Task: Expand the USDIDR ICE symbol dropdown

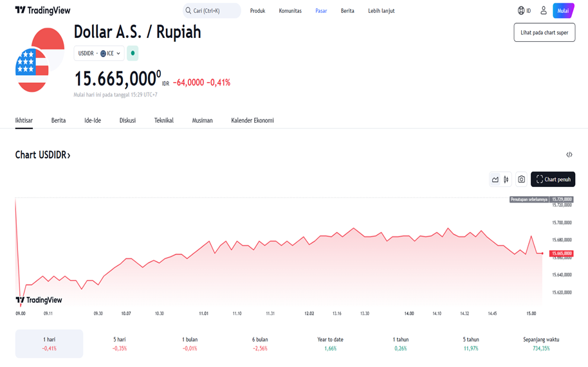Action: point(99,53)
